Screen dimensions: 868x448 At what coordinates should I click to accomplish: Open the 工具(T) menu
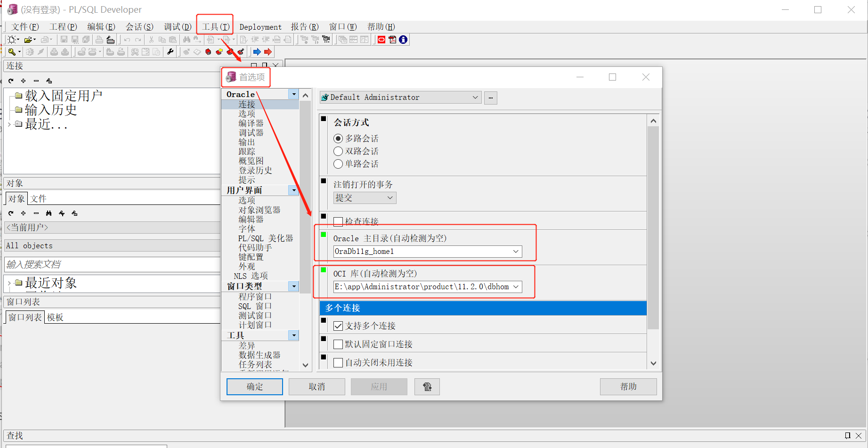(x=216, y=27)
